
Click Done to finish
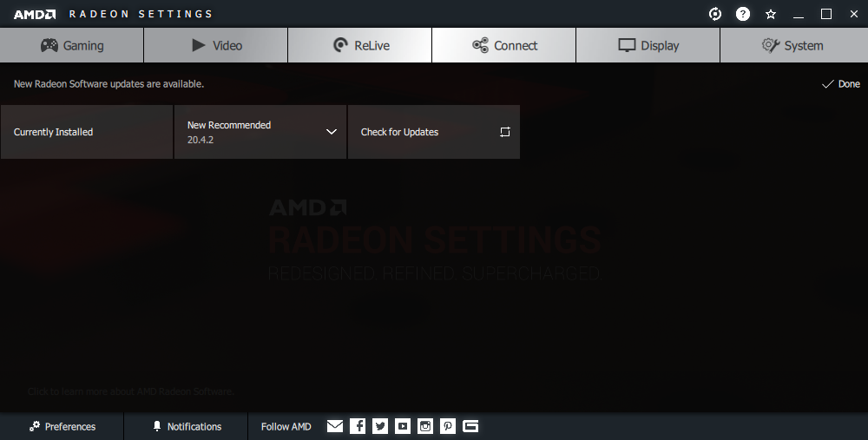coord(841,84)
